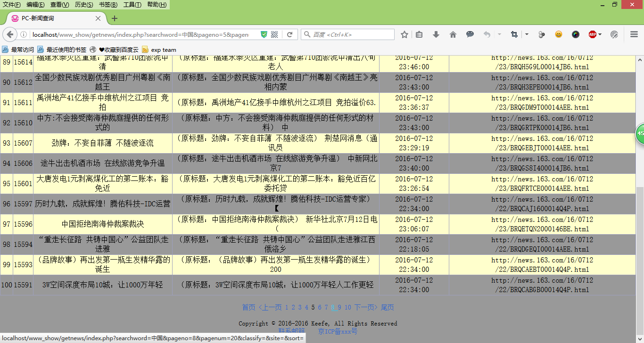Click the QR code icon in address bar

click(274, 34)
